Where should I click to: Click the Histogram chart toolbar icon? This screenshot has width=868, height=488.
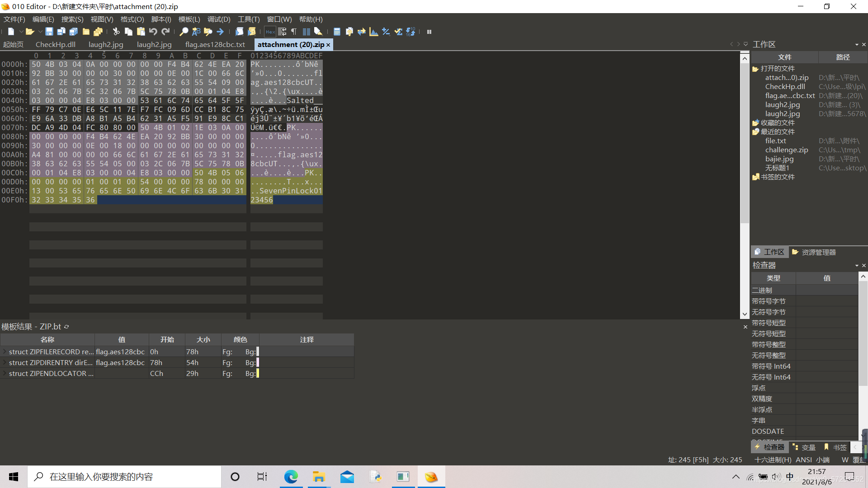point(373,32)
